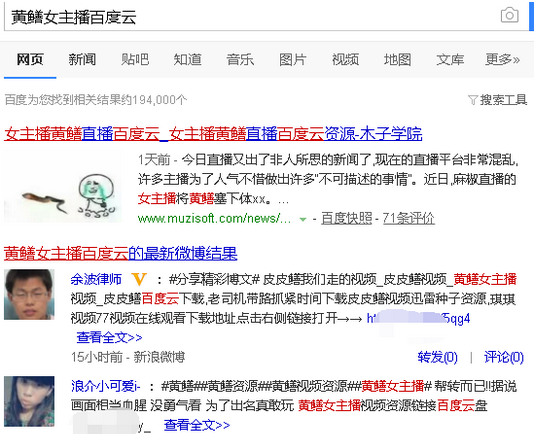This screenshot has height=434, width=534.
Task: Open the 贴吧 tab
Action: coord(135,60)
